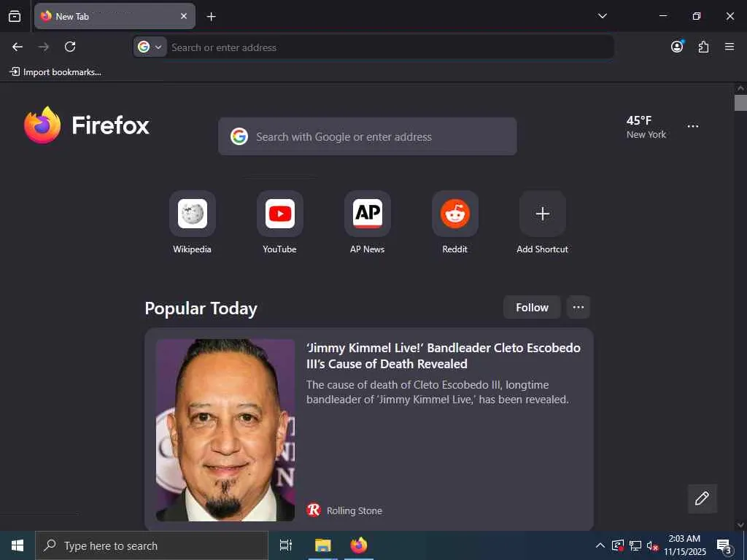Open weather widget options ellipsis
Viewport: 747px width, 560px height.
click(x=693, y=126)
